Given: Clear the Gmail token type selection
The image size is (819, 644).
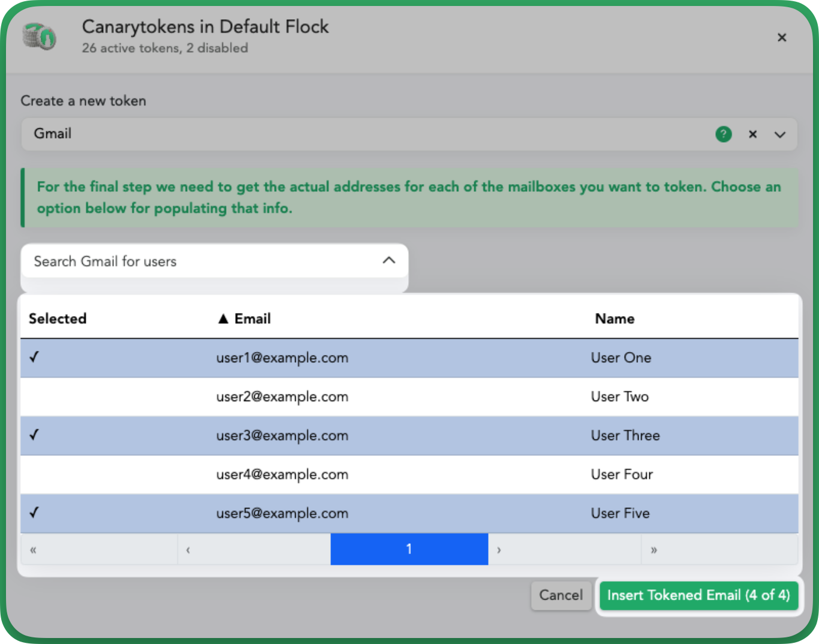Looking at the screenshot, I should point(752,134).
